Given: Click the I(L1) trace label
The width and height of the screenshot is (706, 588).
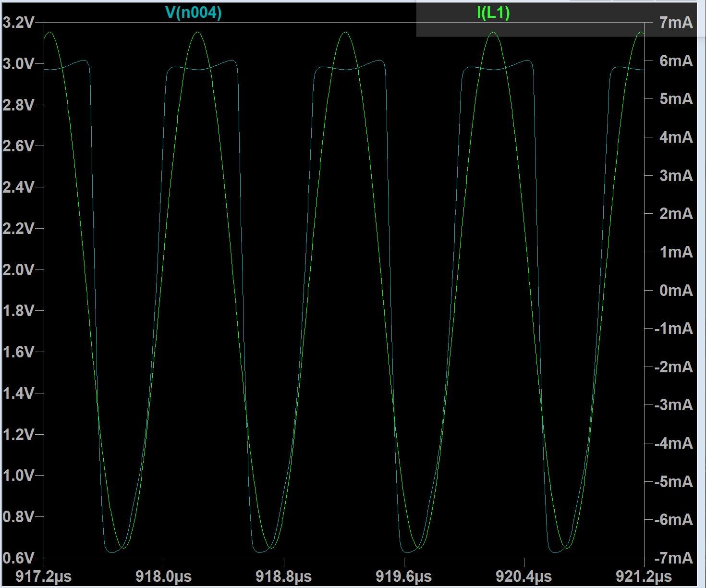Looking at the screenshot, I should pyautogui.click(x=493, y=12).
